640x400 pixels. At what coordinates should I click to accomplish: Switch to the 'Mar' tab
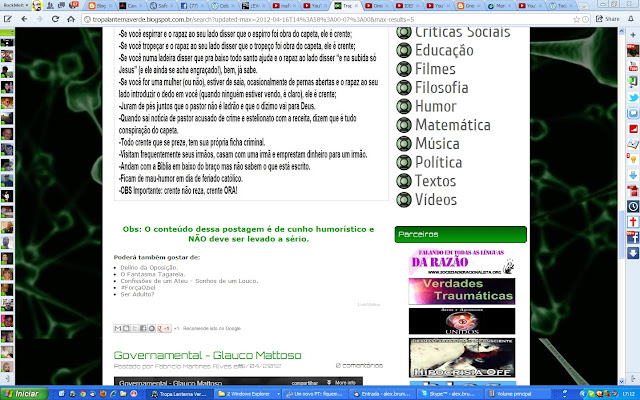point(499,6)
